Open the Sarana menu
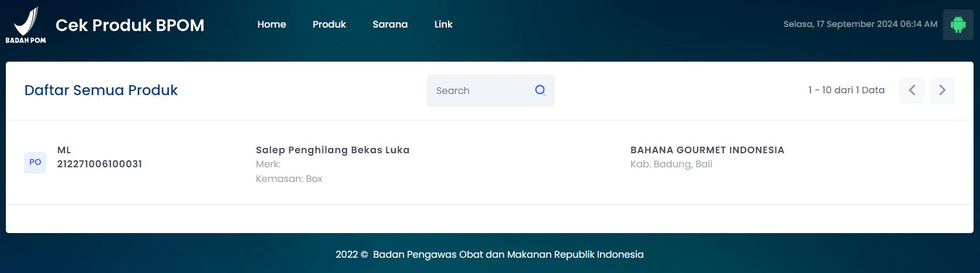Viewport: 980px width, 273px height. point(390,25)
